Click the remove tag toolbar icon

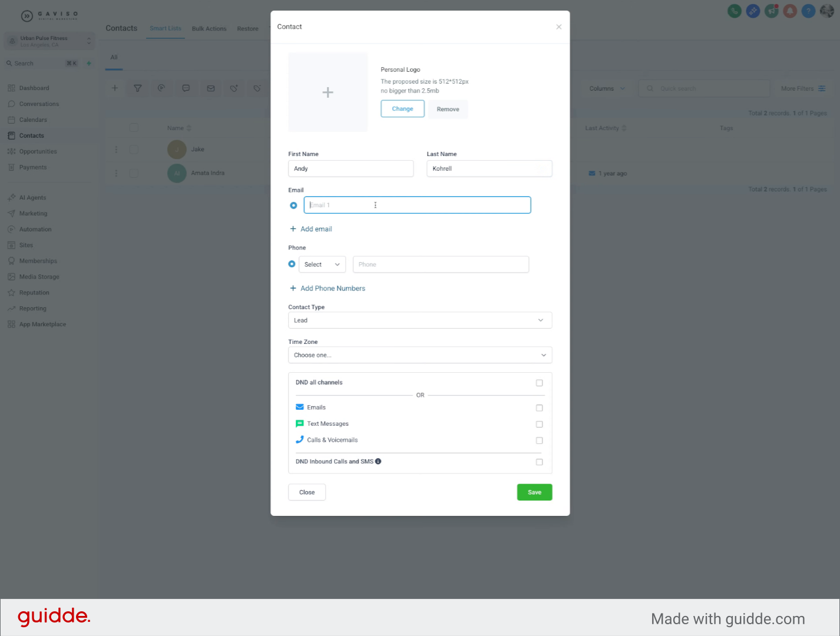pos(257,88)
